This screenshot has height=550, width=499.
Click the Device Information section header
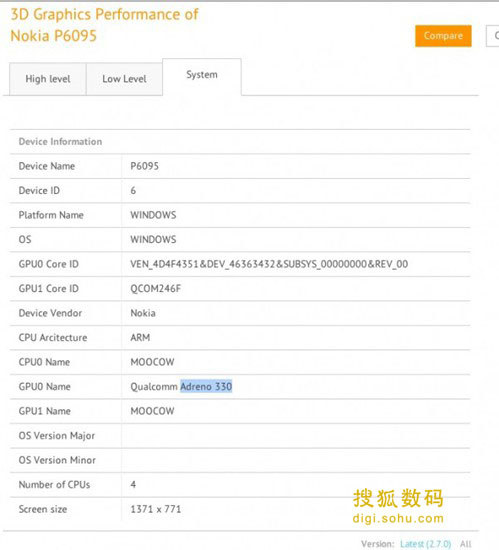click(x=60, y=141)
